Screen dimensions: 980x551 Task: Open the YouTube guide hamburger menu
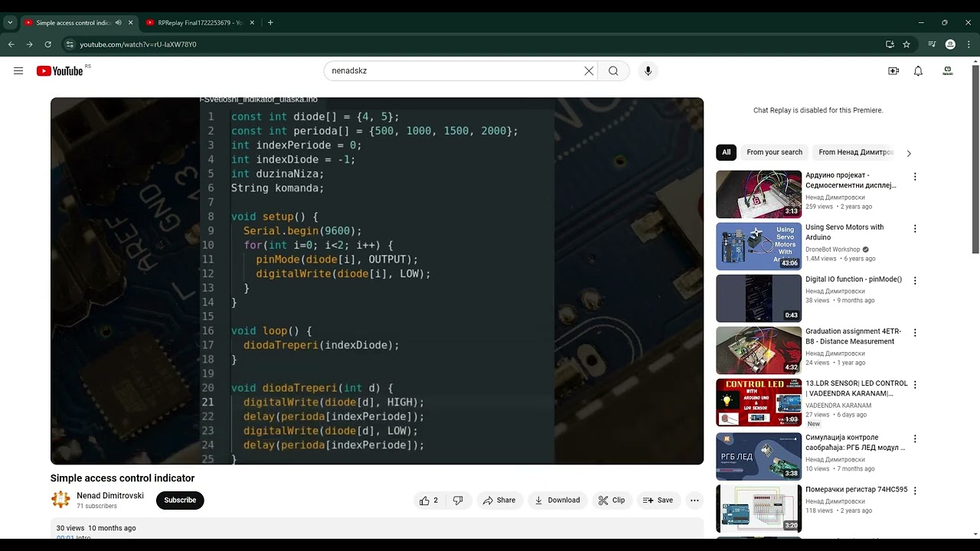click(x=18, y=71)
